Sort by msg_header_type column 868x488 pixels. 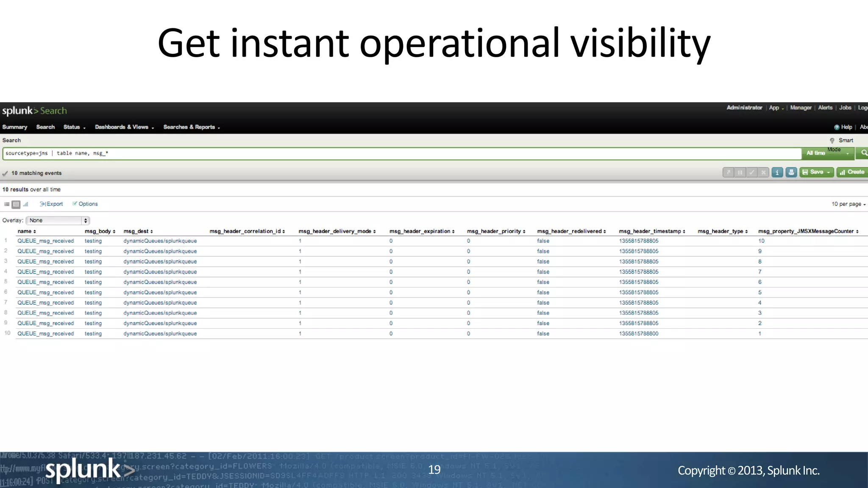[723, 231]
